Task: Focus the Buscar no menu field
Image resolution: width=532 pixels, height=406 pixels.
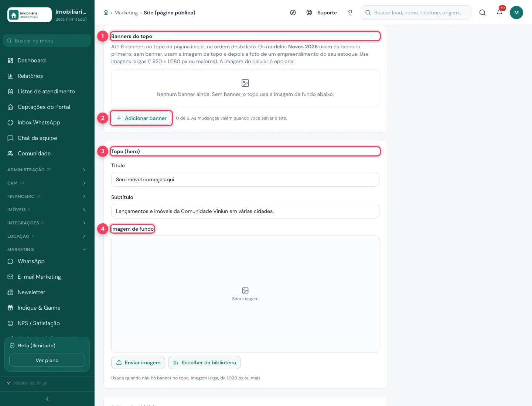Action: 47,41
